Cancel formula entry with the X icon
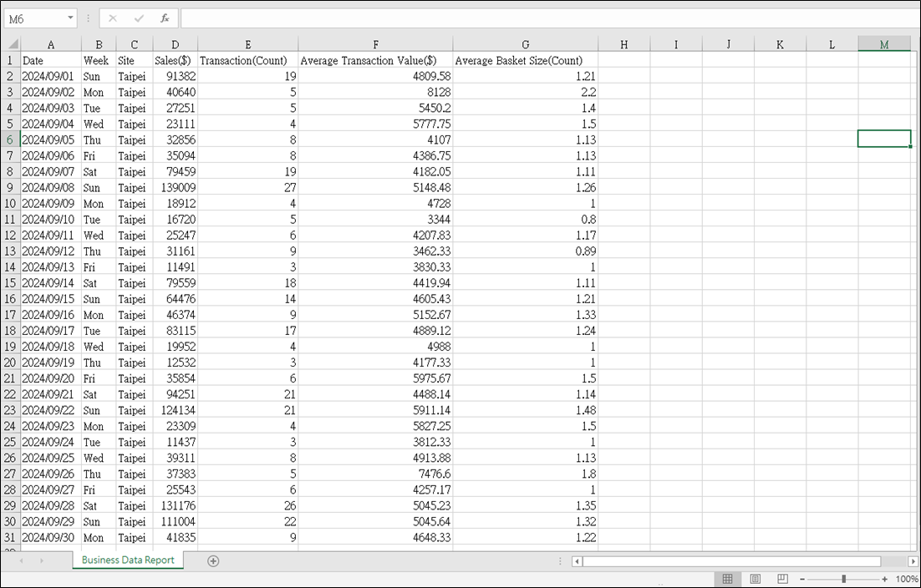Image resolution: width=921 pixels, height=588 pixels. pos(113,18)
